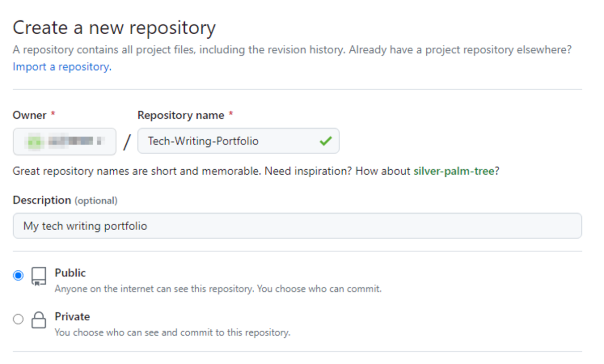
Task: Click the "Create a new repository" heading
Action: [114, 28]
